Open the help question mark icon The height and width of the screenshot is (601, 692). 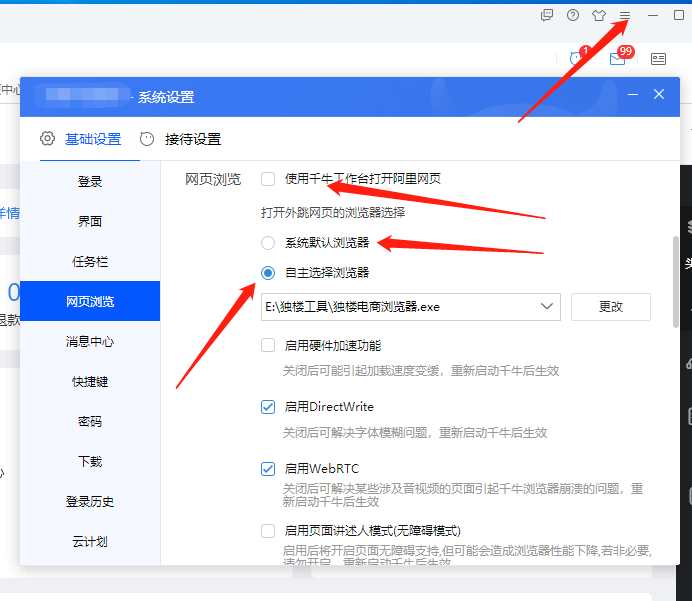tap(573, 15)
